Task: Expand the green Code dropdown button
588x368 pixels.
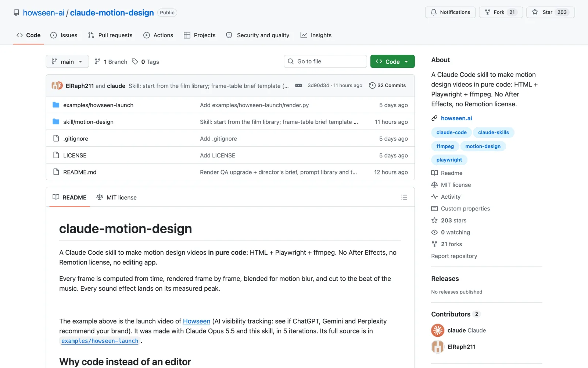Action: click(392, 61)
